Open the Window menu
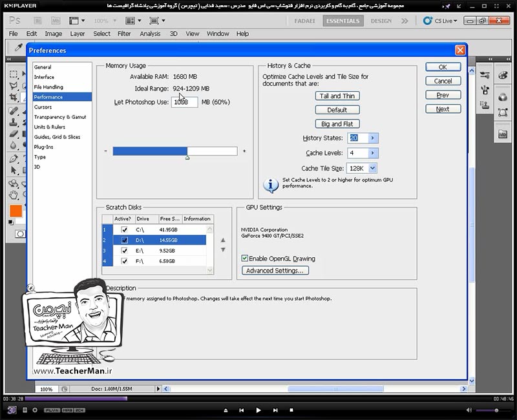 [x=218, y=34]
